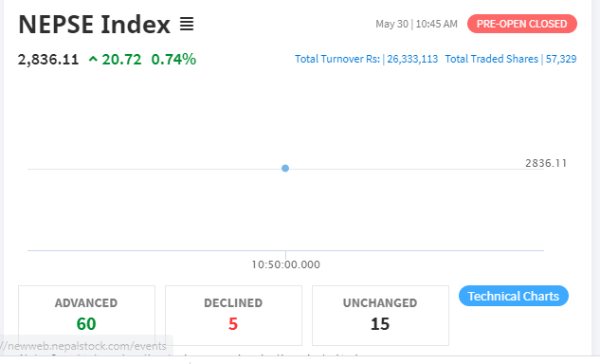Click the NEPSE Index heading
The height and width of the screenshot is (364, 600).
pyautogui.click(x=94, y=24)
